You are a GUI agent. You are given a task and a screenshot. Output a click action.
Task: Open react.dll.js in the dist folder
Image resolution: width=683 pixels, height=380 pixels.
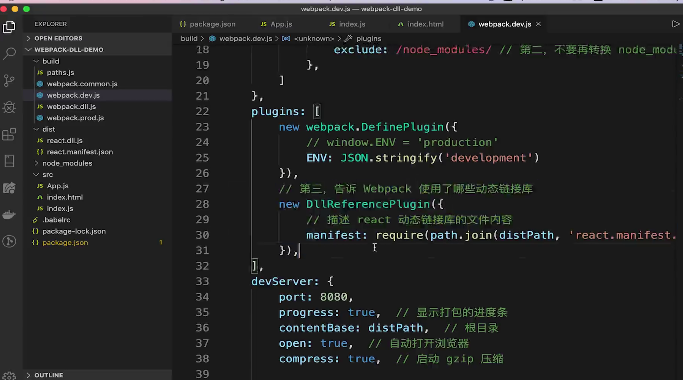64,140
